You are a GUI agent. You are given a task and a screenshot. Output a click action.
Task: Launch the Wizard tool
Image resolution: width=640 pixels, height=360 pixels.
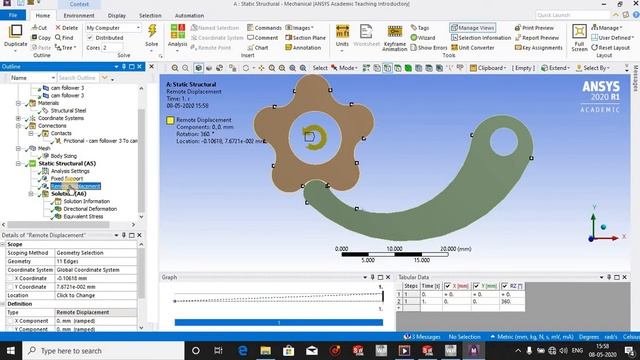coord(422,38)
